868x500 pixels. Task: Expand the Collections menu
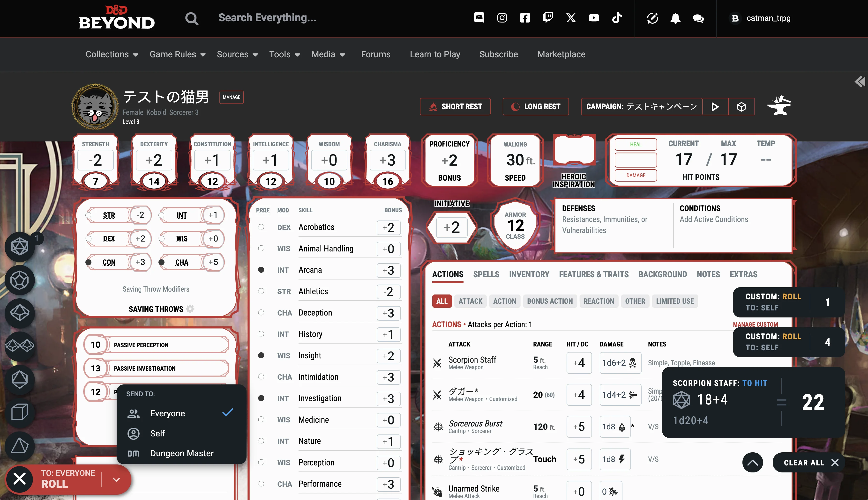pos(112,54)
